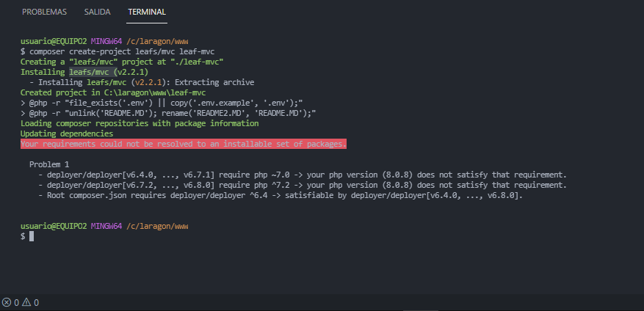Click the terminal cursor at the prompt

coord(32,236)
